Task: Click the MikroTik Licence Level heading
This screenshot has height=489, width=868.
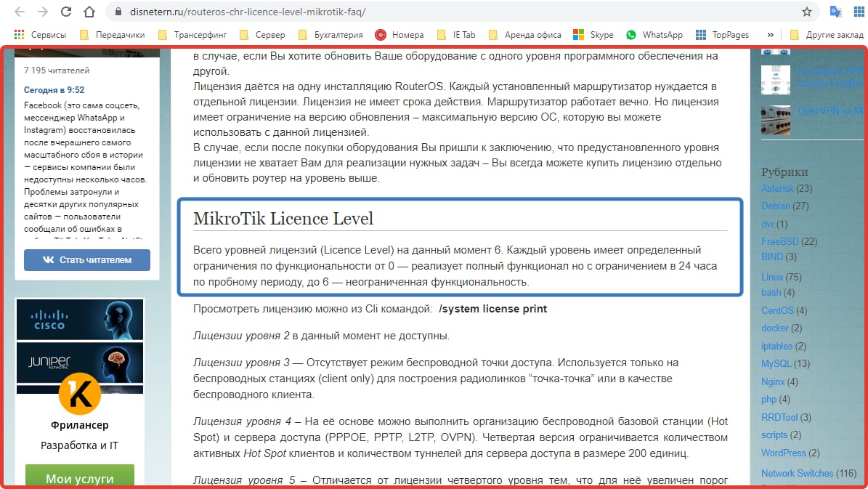Action: point(283,218)
